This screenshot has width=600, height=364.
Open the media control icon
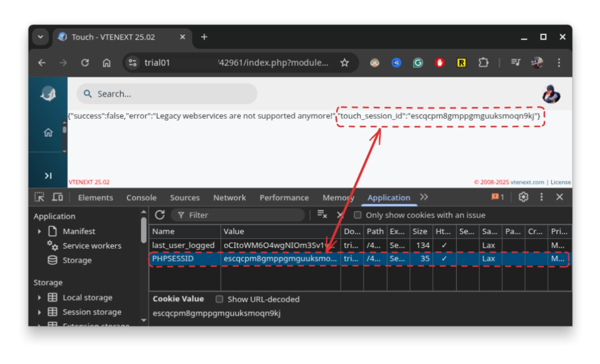[x=516, y=63]
